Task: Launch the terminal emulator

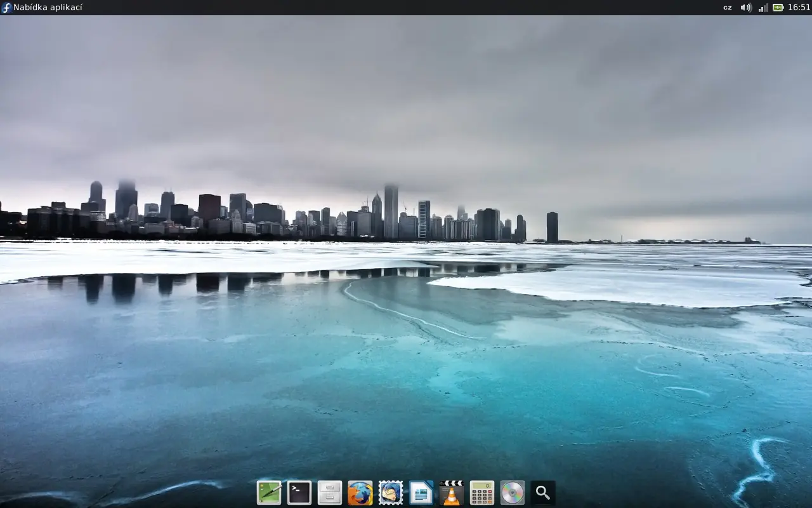Action: click(299, 492)
